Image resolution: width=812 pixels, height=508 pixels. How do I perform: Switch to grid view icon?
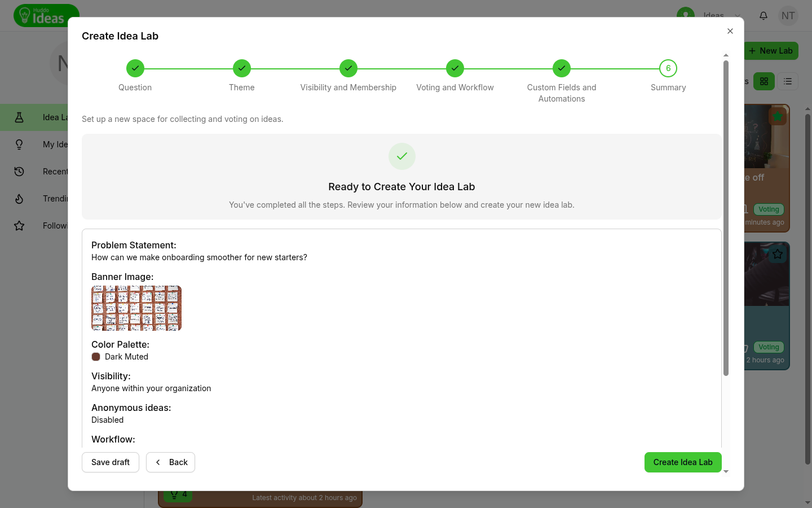pos(764,81)
